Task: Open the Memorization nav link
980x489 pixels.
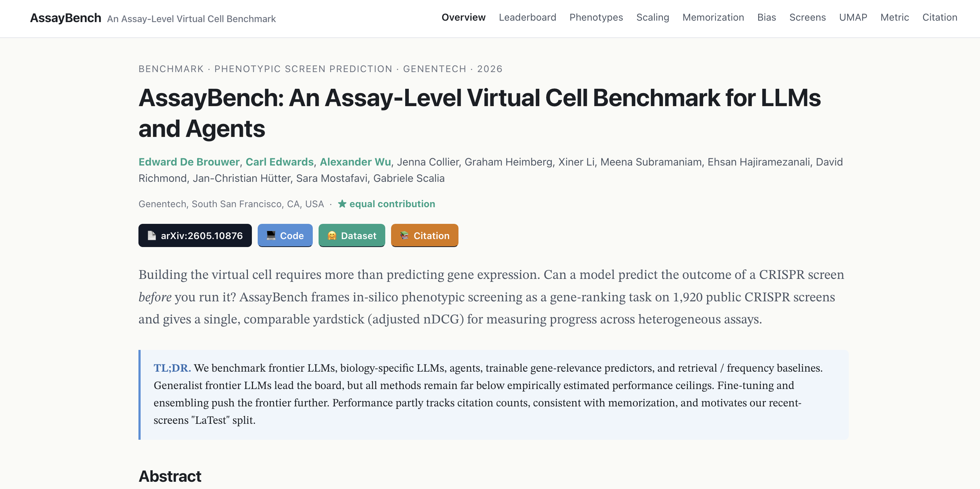Action: 713,17
